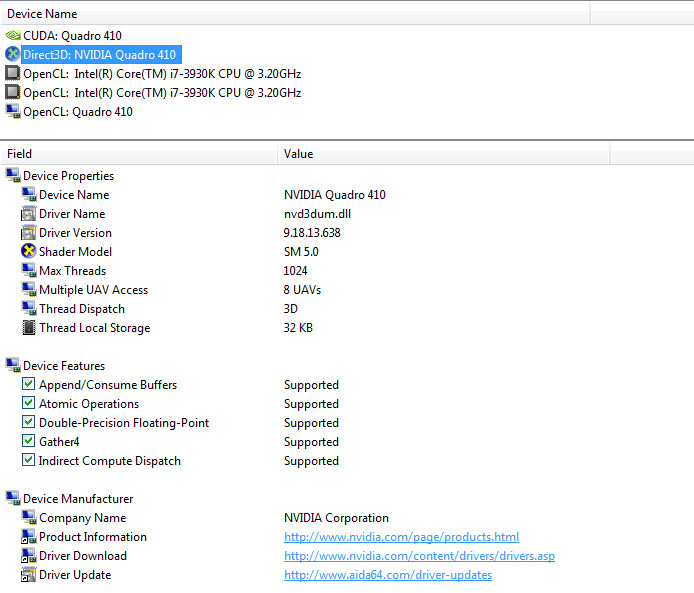This screenshot has width=694, height=593.
Task: Click the 9.18.13.638 driver version value
Action: coord(312,233)
